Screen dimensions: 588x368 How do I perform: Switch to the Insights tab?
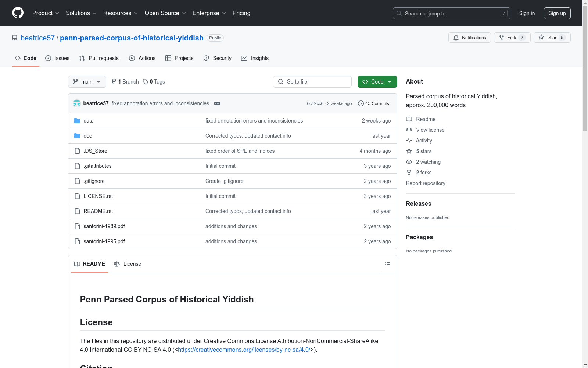click(255, 58)
